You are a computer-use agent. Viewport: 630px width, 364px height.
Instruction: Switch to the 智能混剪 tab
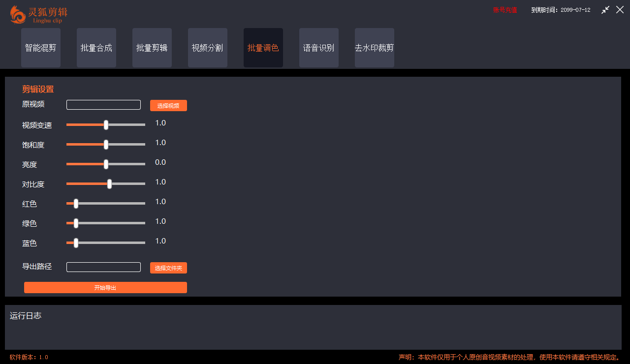[40, 48]
